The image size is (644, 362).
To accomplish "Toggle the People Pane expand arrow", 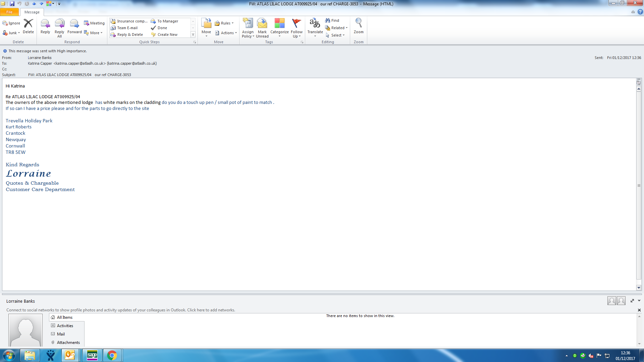I will (639, 301).
